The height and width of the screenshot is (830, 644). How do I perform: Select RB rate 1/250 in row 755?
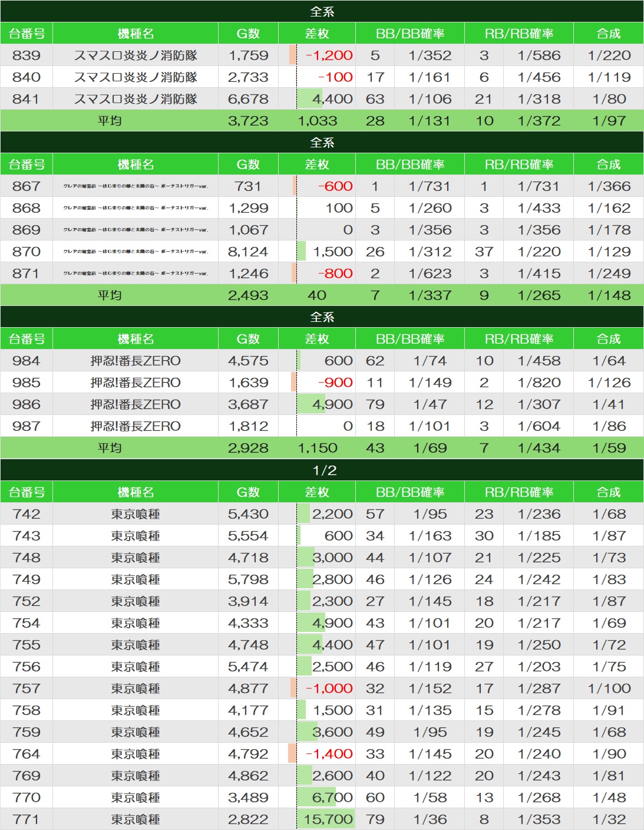click(539, 645)
